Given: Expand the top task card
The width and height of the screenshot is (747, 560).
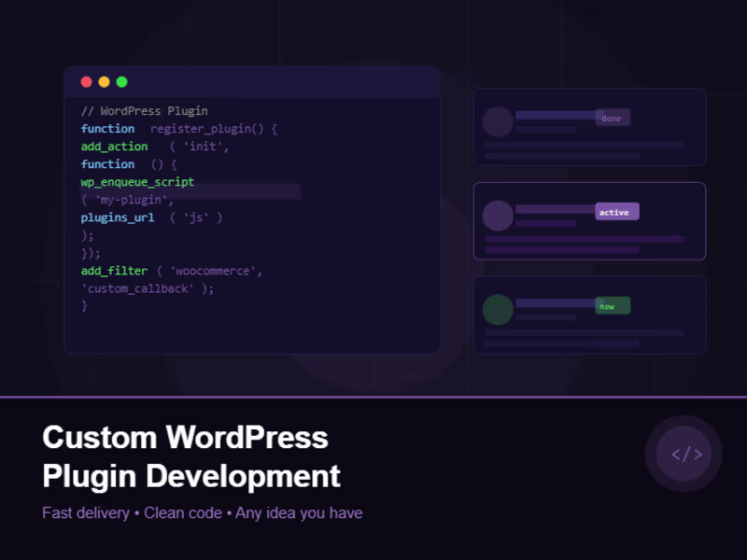Looking at the screenshot, I should [589, 128].
